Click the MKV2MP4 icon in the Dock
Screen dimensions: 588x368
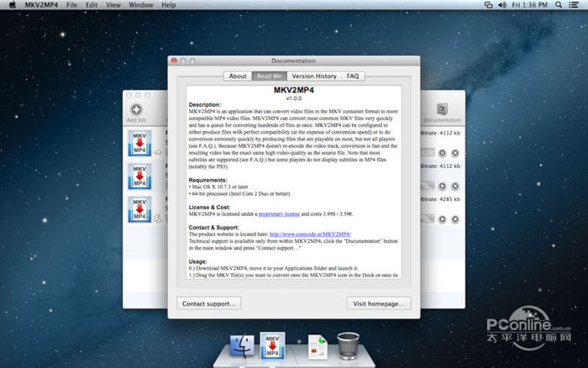click(272, 345)
